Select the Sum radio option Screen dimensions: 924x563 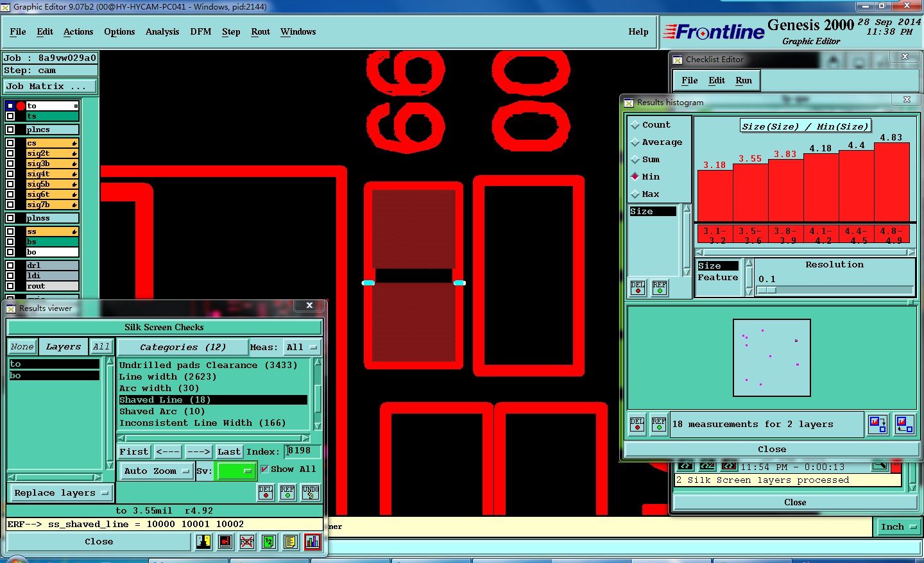[635, 160]
